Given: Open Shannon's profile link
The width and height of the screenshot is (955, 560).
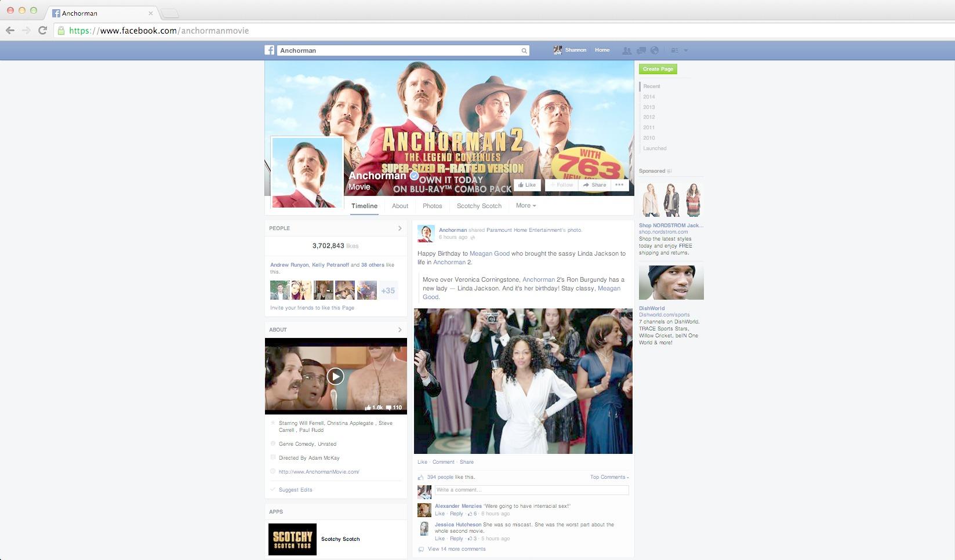Looking at the screenshot, I should coord(570,50).
